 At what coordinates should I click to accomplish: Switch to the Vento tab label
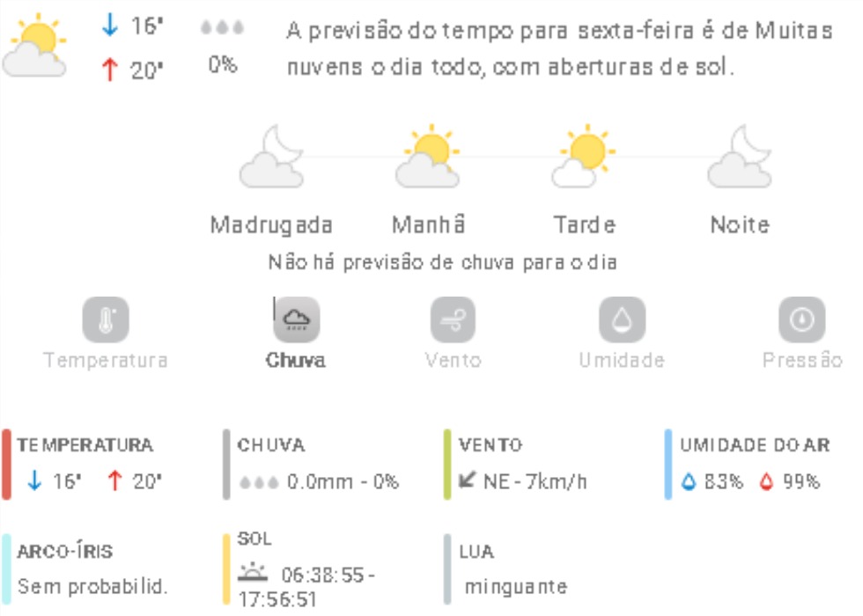coord(453,361)
